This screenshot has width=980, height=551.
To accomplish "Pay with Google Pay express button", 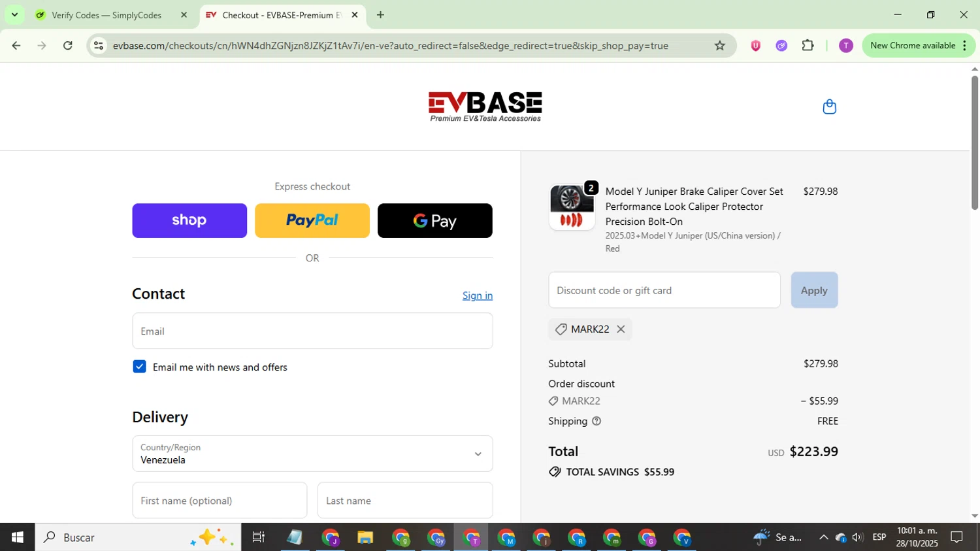I will [x=435, y=220].
